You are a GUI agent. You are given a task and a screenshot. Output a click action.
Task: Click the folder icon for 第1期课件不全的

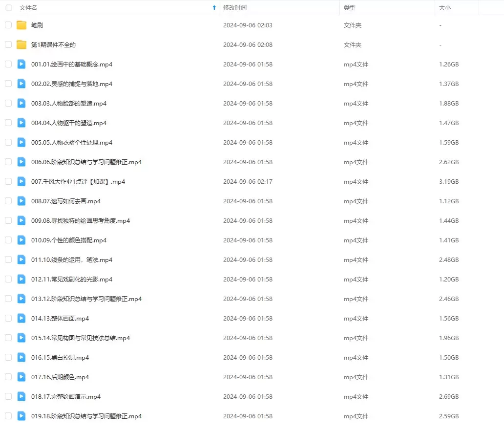(x=21, y=45)
